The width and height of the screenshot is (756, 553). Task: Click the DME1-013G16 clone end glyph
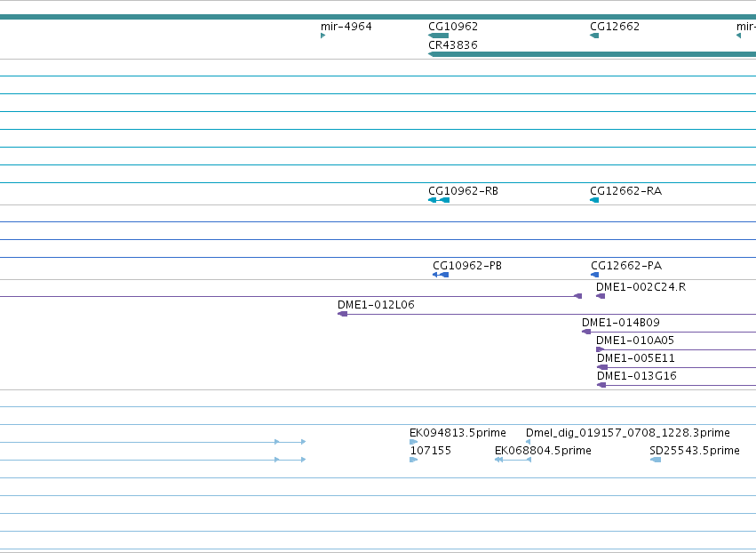click(x=601, y=385)
